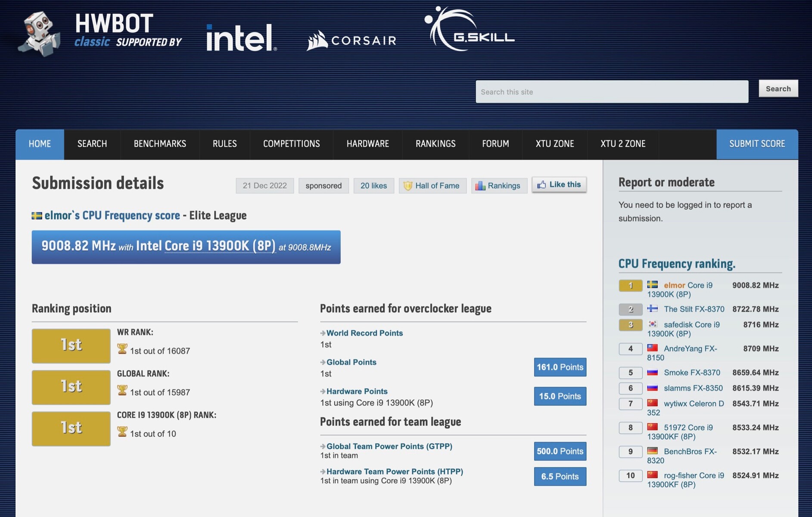The width and height of the screenshot is (812, 517).
Task: Click the arrow icon before Hardware Points
Action: pyautogui.click(x=323, y=391)
